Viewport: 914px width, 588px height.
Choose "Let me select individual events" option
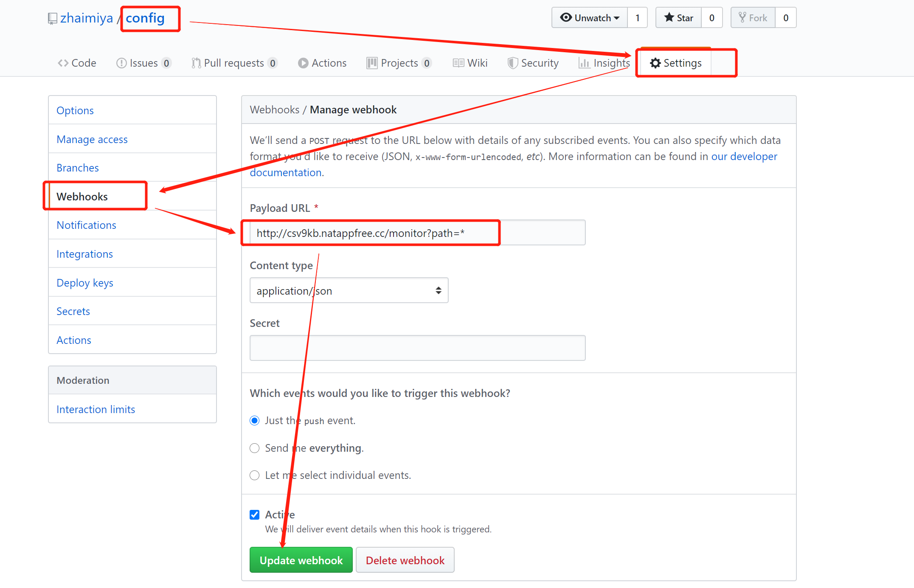(255, 475)
